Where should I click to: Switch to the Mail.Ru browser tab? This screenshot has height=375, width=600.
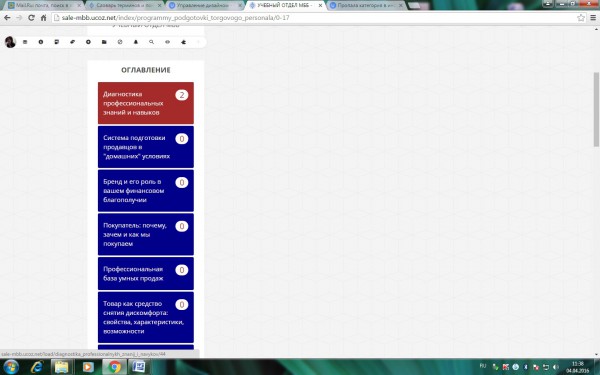[x=44, y=5]
